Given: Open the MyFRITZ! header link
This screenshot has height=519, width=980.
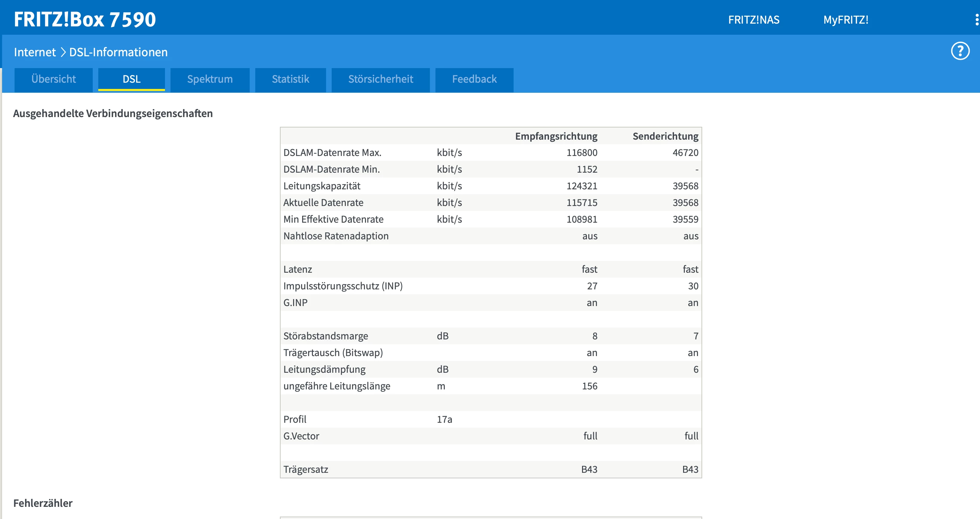Looking at the screenshot, I should (845, 20).
